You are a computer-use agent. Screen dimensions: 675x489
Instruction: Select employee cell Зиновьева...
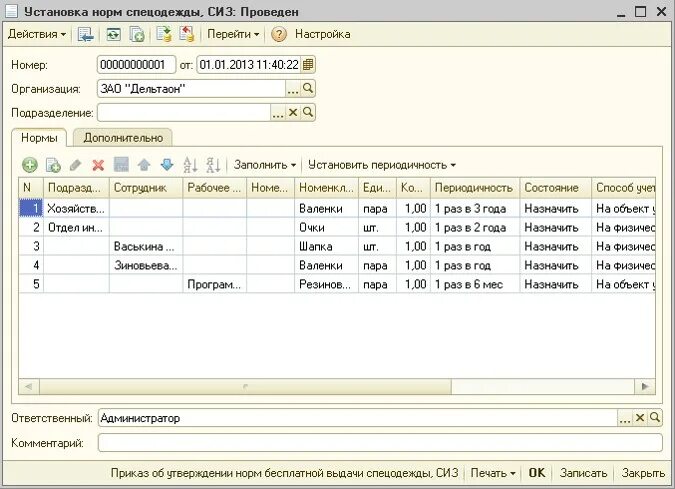click(146, 265)
